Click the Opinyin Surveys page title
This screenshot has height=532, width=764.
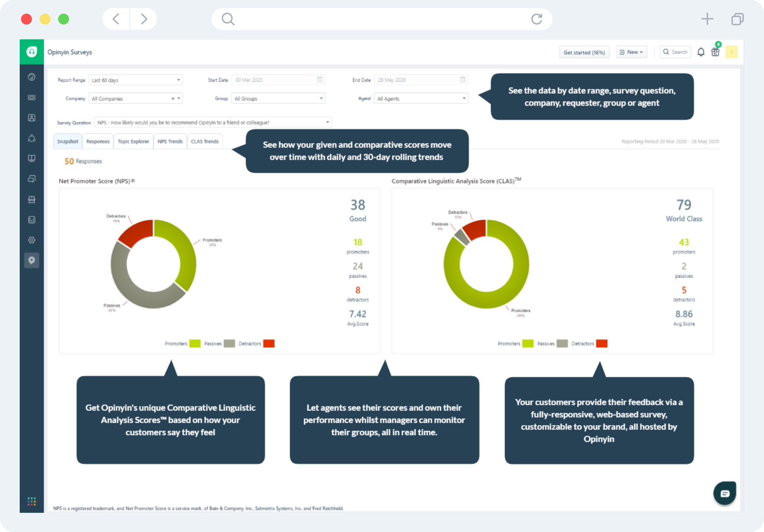(x=70, y=52)
